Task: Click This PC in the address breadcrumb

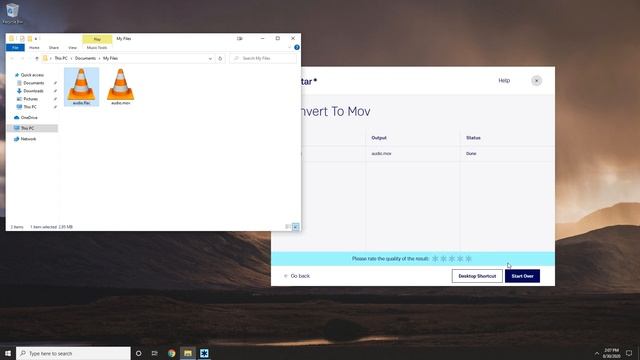Action: point(61,58)
